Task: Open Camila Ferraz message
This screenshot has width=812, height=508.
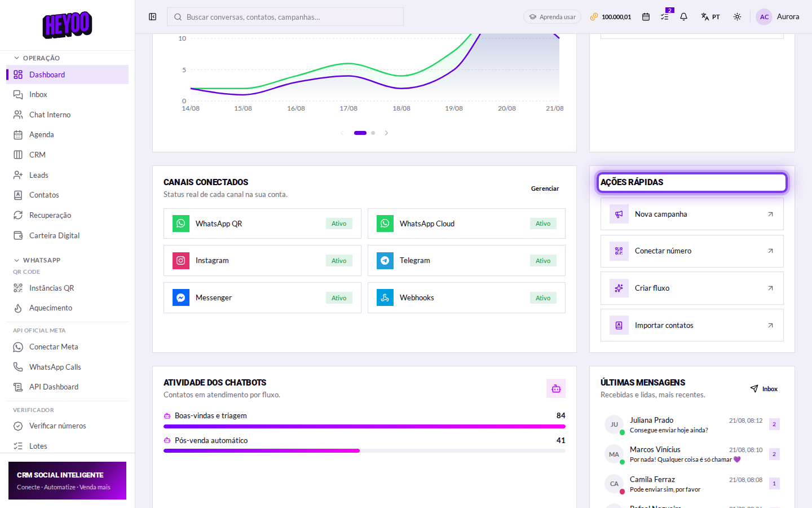Action: click(x=692, y=484)
